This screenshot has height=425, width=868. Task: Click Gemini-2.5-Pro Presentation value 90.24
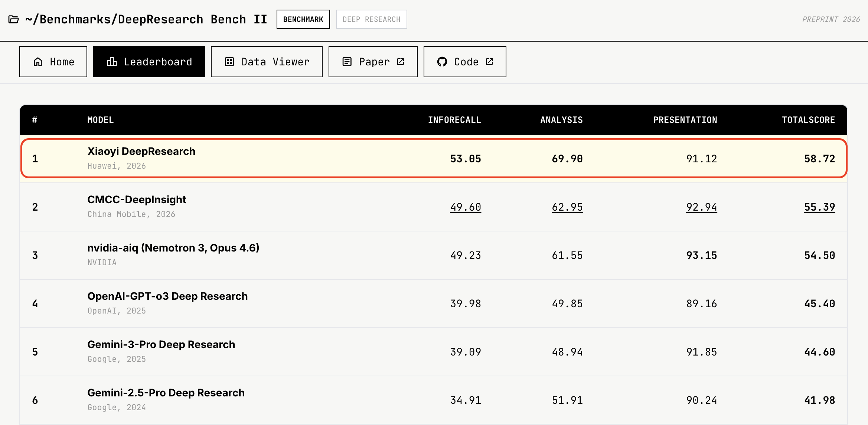click(x=702, y=400)
